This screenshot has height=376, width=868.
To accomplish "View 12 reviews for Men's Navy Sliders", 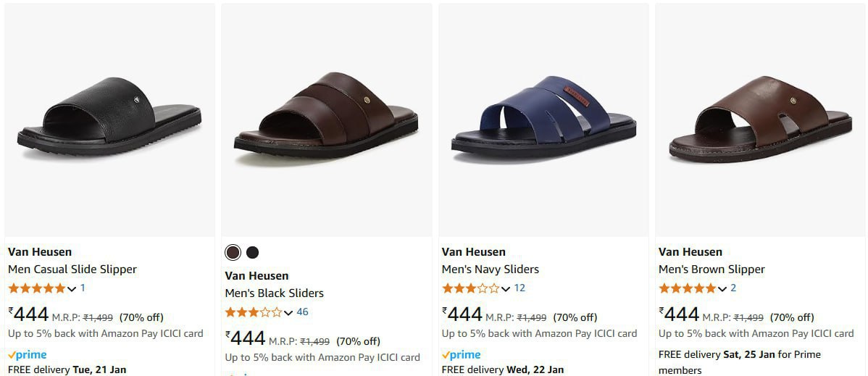I will click(519, 288).
